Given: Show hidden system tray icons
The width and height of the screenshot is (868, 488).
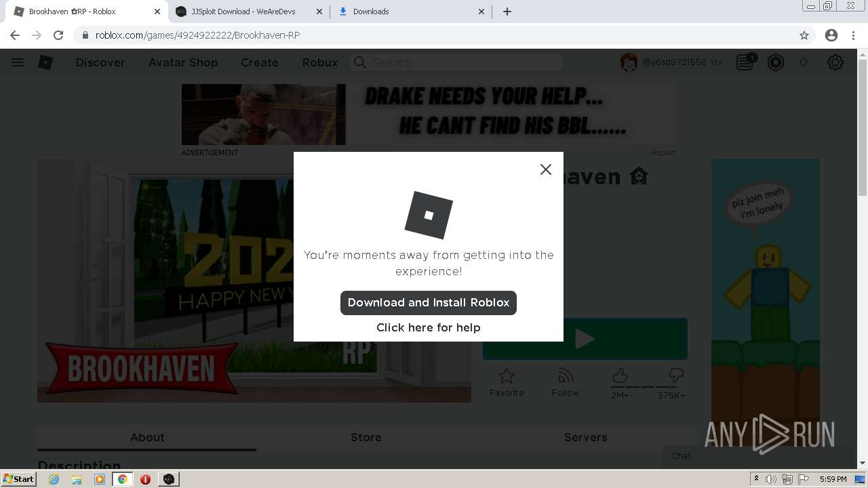Looking at the screenshot, I should pos(756,479).
